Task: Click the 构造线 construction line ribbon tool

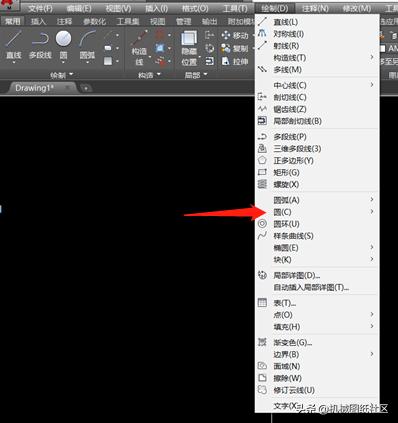Action: [x=139, y=47]
